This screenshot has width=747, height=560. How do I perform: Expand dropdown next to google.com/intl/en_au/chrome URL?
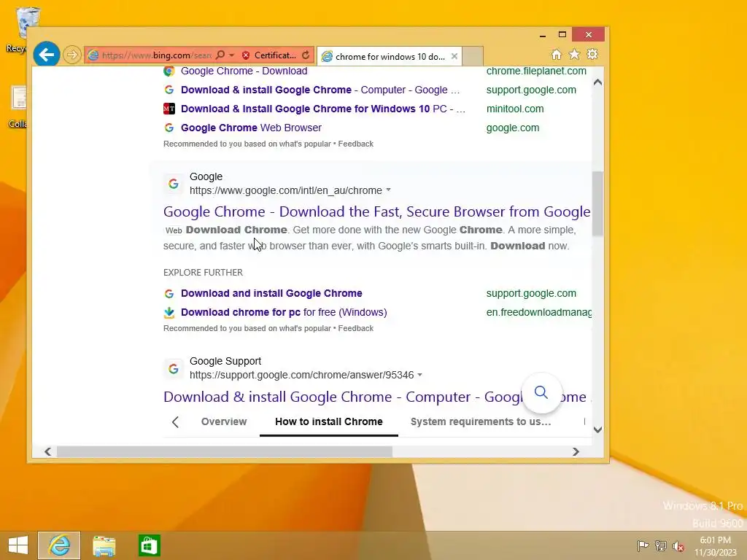[x=389, y=190]
